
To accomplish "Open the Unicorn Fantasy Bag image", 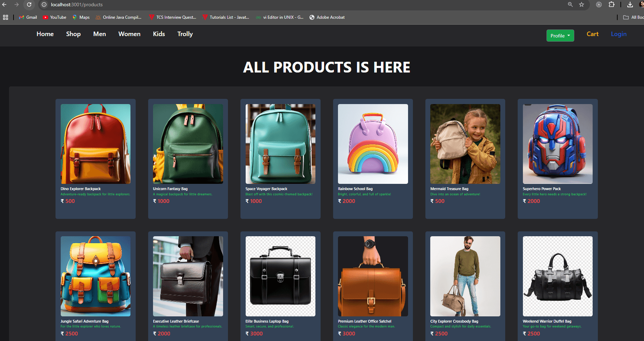I will [188, 144].
